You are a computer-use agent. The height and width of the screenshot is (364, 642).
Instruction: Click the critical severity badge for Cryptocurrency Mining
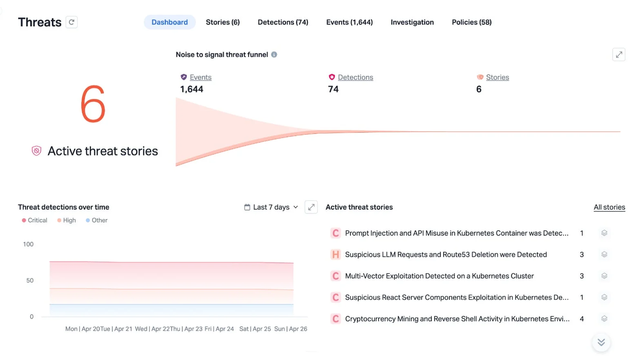(336, 319)
